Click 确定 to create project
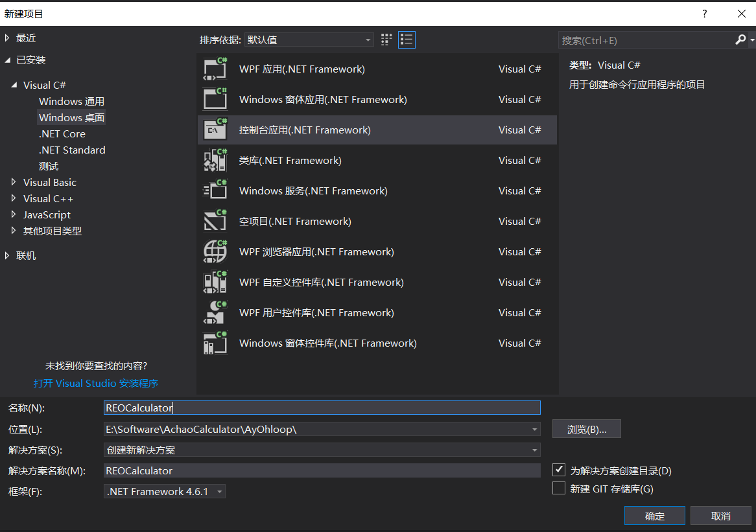Viewport: 756px width, 532px height. (654, 516)
